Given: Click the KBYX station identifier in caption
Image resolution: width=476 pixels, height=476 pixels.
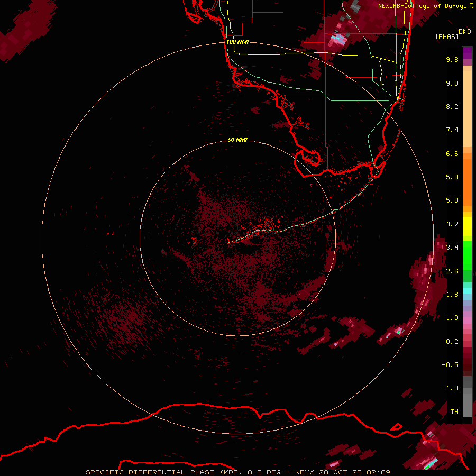Looking at the screenshot, I should [304, 472].
